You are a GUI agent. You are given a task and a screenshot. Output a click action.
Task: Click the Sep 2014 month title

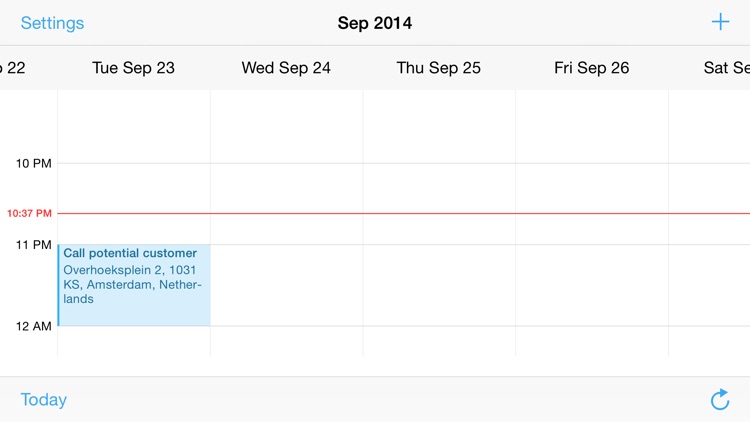click(375, 23)
